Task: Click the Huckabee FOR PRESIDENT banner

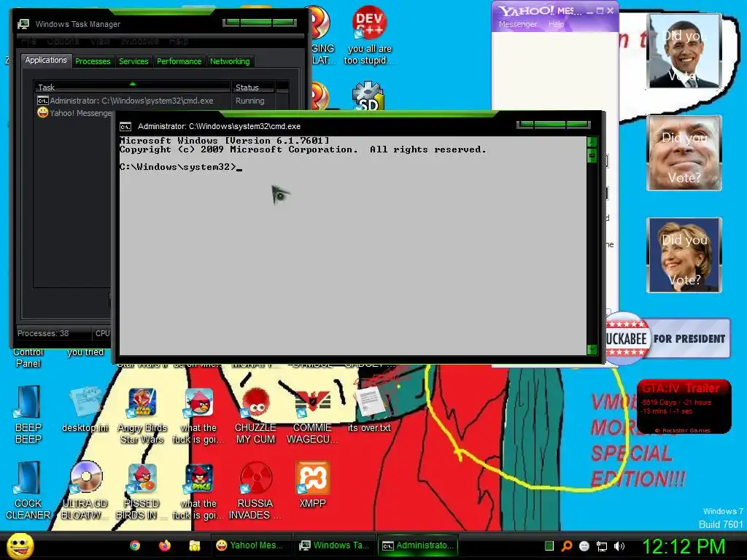Action: [x=668, y=338]
